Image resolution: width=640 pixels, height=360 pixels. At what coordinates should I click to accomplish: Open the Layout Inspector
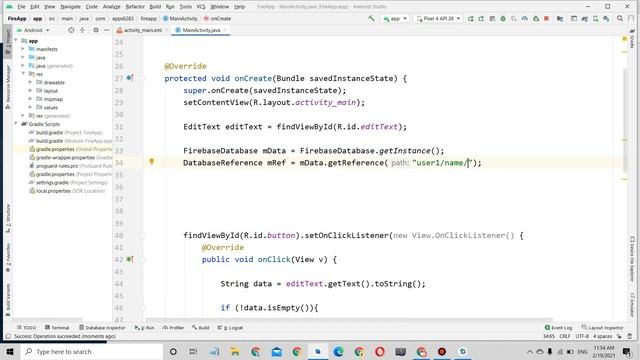pos(602,328)
